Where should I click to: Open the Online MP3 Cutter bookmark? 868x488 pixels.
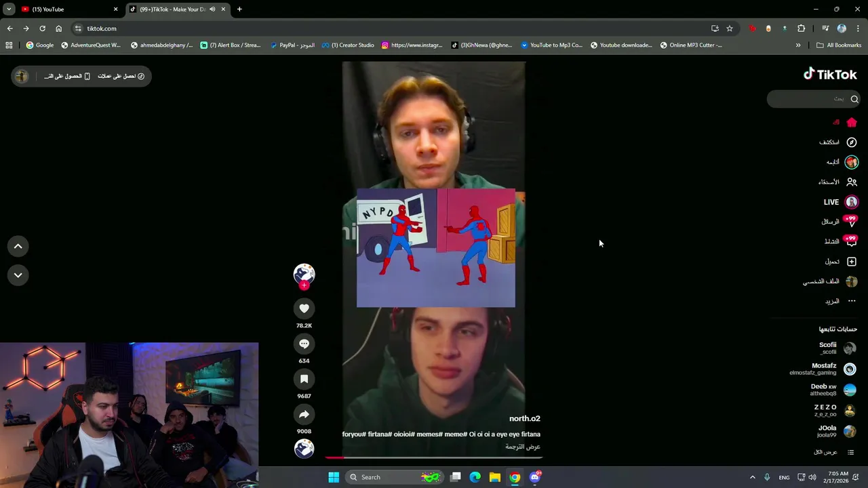690,45
